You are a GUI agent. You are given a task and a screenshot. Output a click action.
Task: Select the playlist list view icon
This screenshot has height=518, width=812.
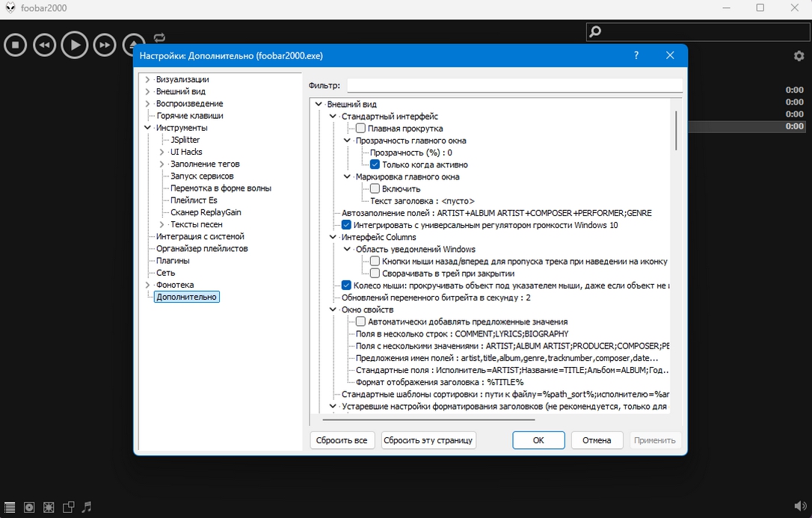[x=10, y=507]
